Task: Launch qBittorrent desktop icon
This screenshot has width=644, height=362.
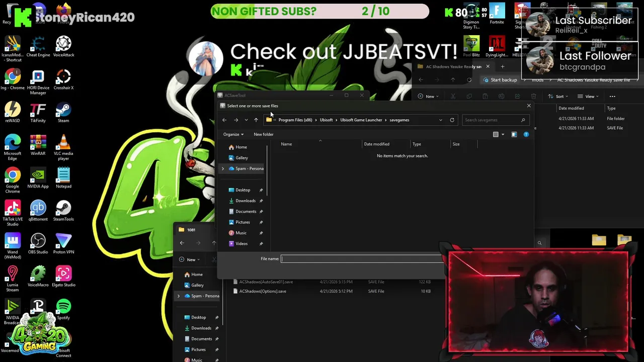Action: [38, 211]
